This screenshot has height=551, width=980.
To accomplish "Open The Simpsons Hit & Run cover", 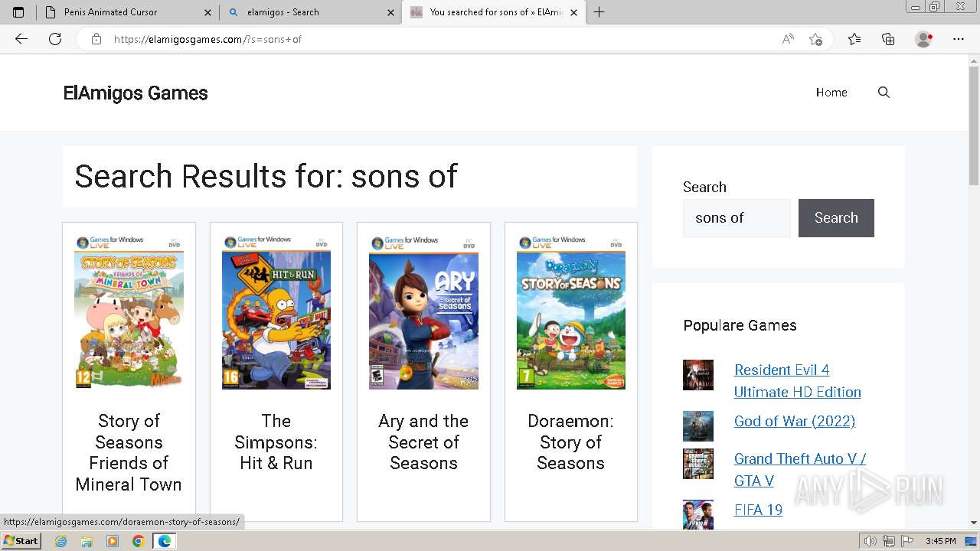I will click(276, 312).
